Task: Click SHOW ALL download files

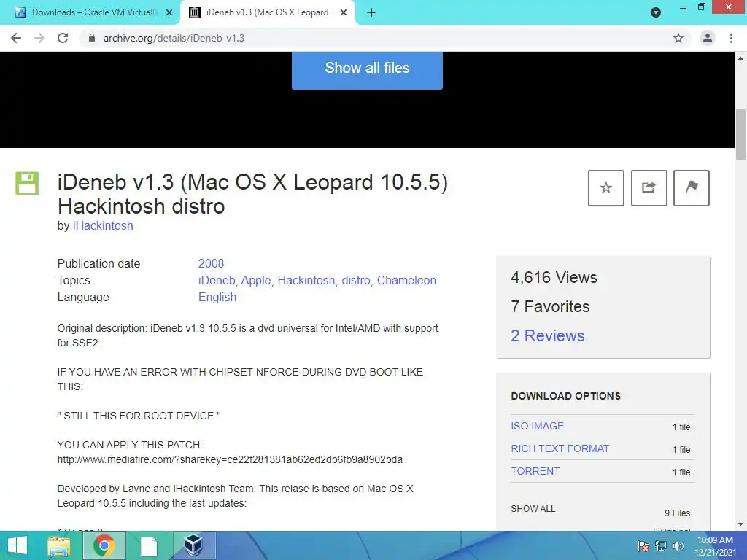Action: click(x=533, y=508)
